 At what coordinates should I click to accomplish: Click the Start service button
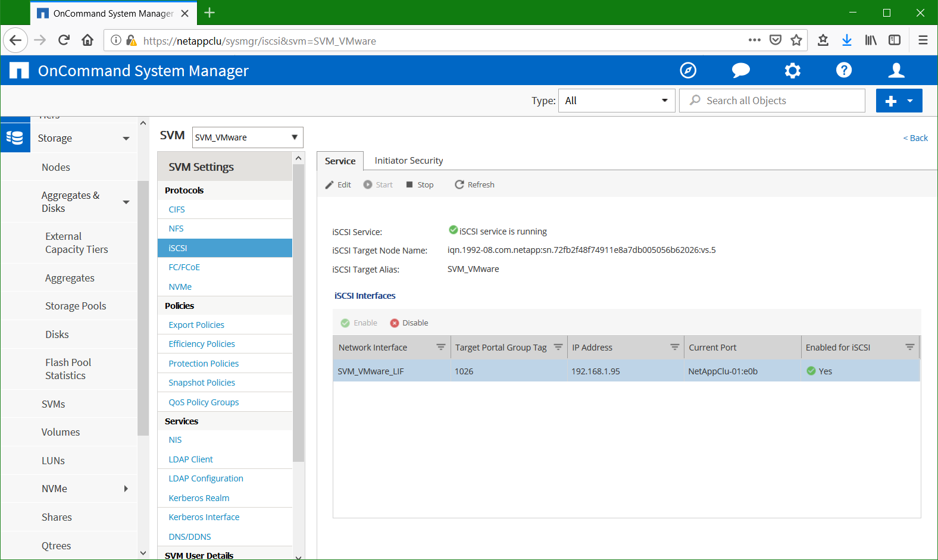(x=379, y=184)
